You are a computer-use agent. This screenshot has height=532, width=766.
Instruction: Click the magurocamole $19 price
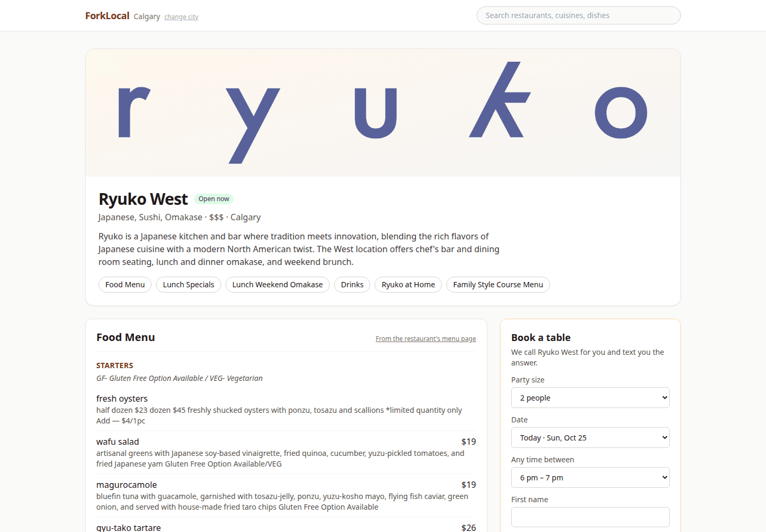click(x=469, y=485)
